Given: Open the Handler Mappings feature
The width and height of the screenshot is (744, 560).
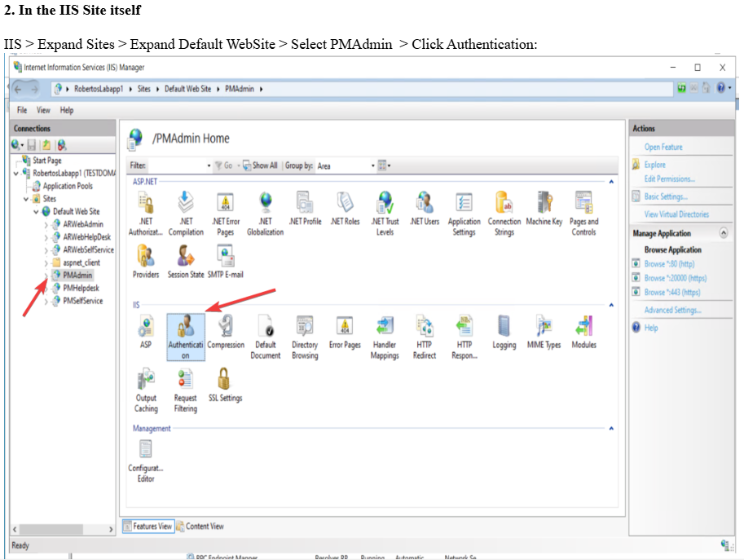Looking at the screenshot, I should [384, 329].
